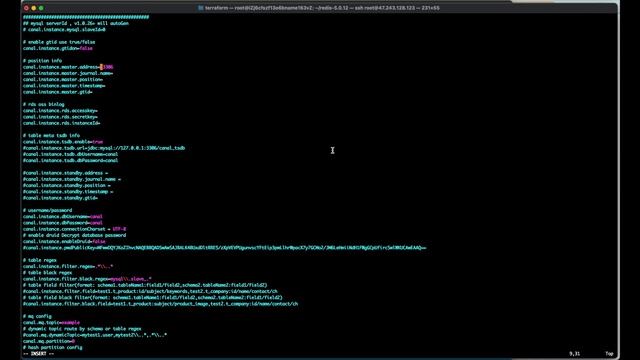
Task: Click the '# rds oss binlog' comment line
Action: 43,104
